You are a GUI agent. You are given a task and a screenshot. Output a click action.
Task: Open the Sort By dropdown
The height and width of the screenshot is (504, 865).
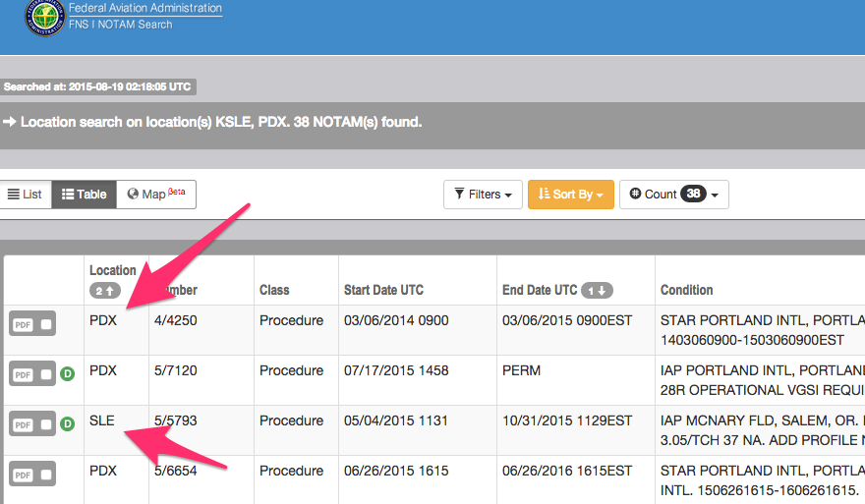571,195
